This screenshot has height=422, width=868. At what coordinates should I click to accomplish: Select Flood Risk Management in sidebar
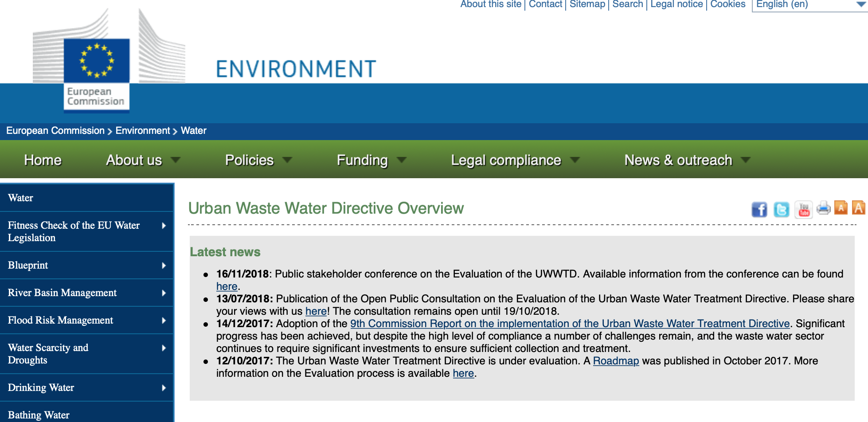tap(86, 320)
